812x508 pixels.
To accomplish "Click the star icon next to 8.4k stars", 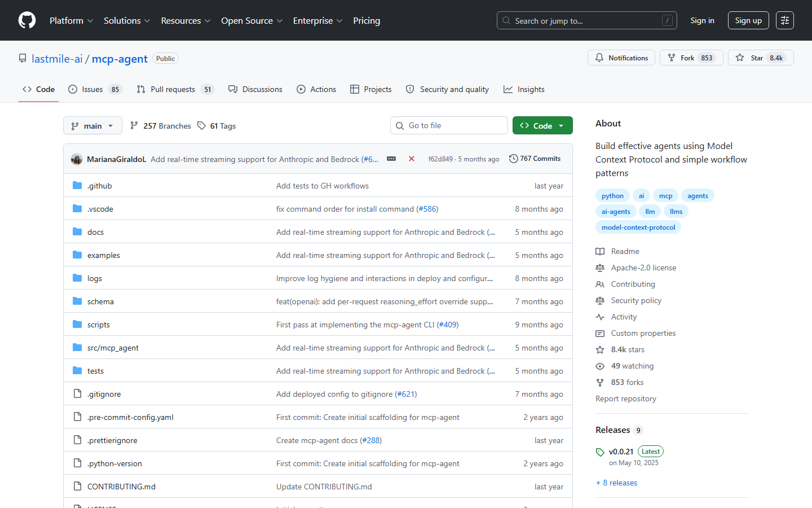I will click(x=600, y=350).
